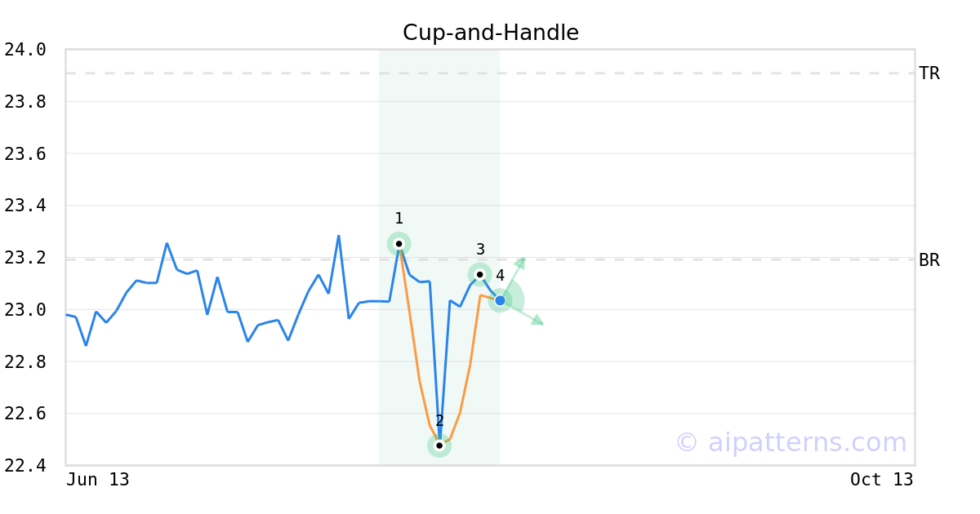Click the 22.6 y-axis label
The width and height of the screenshot is (980, 514).
pos(25,414)
